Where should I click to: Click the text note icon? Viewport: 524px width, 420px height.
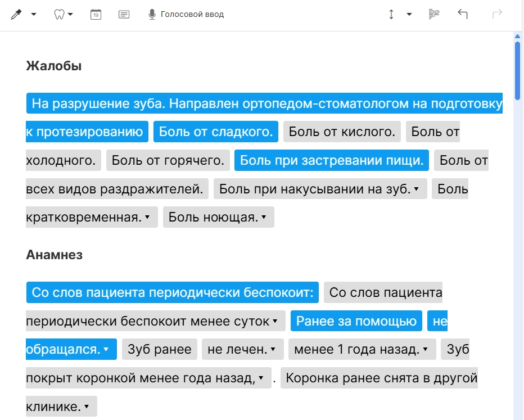pos(124,14)
